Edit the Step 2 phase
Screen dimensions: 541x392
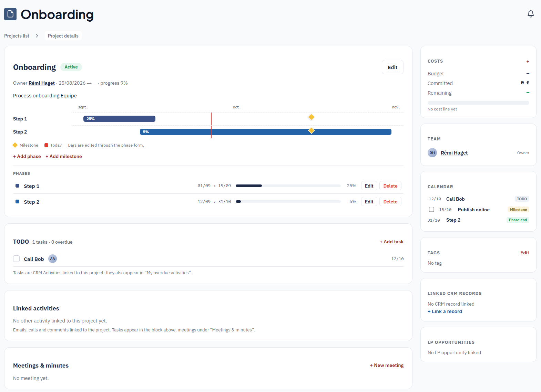coord(369,202)
